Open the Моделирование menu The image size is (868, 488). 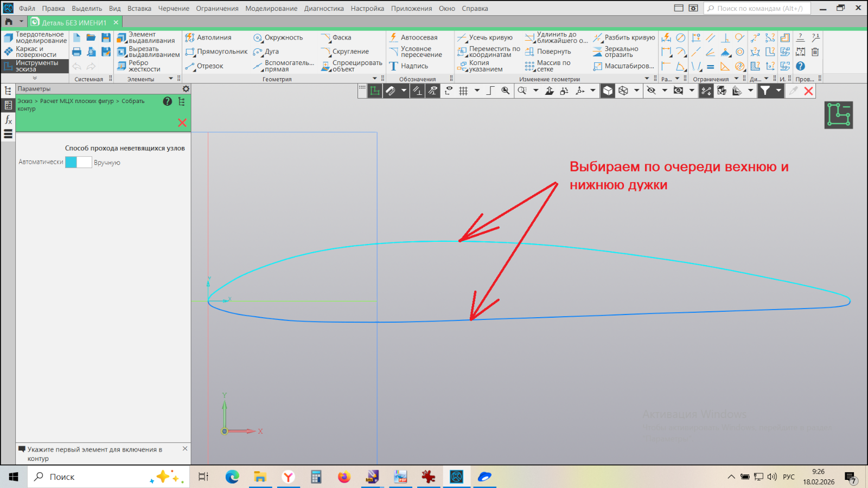(271, 8)
